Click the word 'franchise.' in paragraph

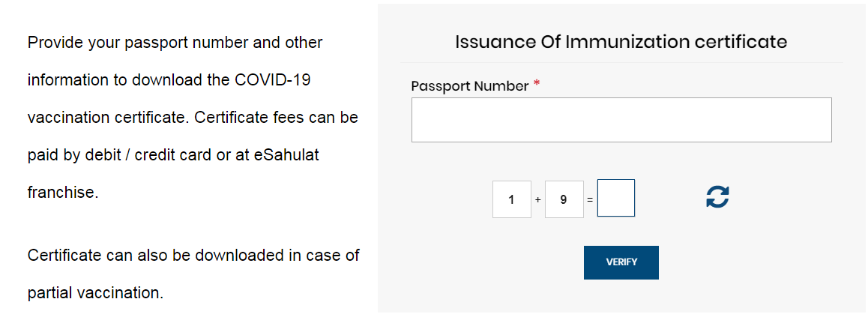pos(63,192)
